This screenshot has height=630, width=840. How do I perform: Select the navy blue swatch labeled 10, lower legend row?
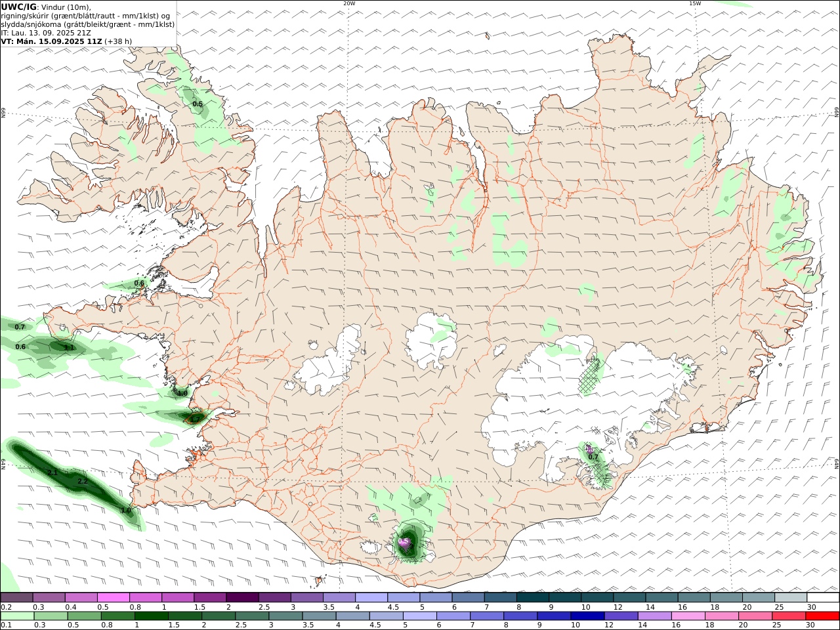tap(587, 616)
